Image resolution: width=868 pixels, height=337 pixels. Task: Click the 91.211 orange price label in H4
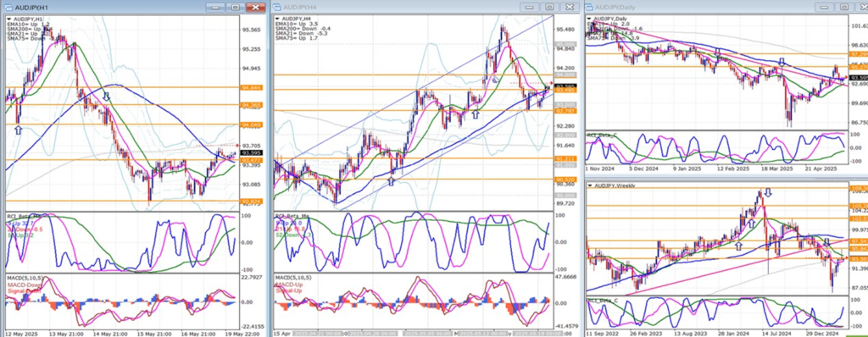click(x=565, y=158)
